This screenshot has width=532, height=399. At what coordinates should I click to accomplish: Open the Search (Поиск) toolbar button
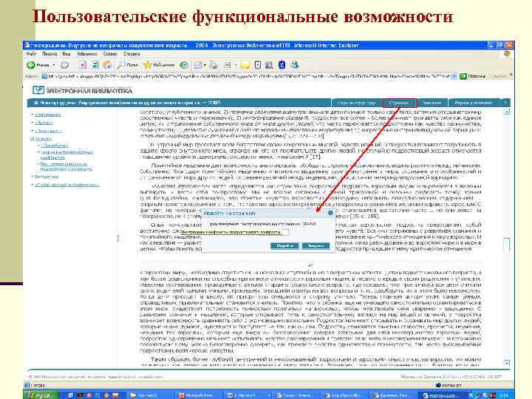point(128,65)
